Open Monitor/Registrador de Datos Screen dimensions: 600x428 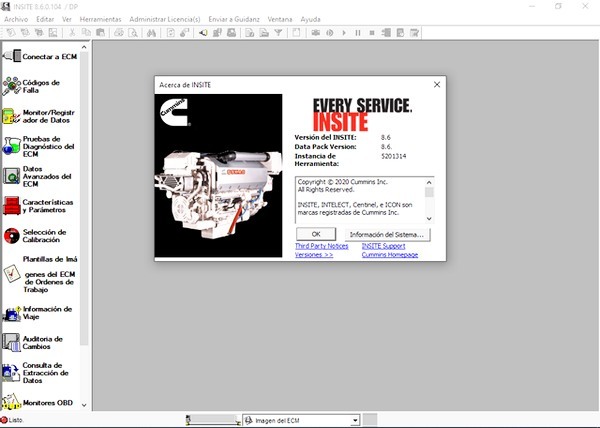39,116
